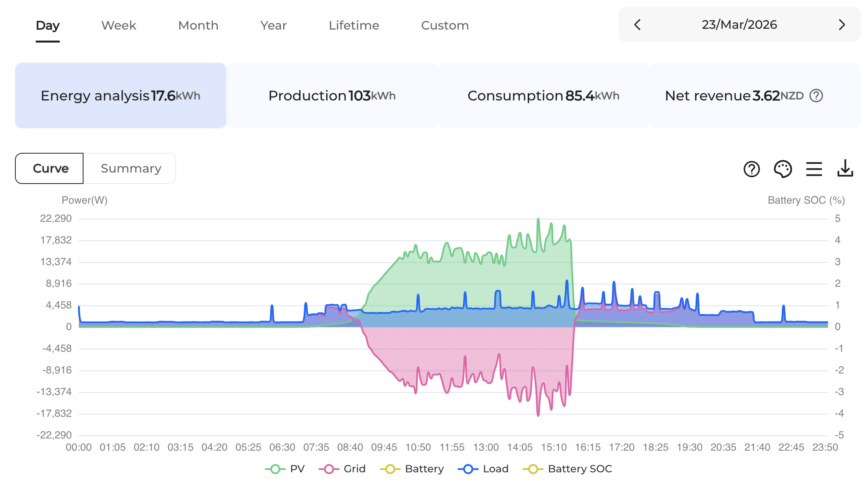The height and width of the screenshot is (494, 868).
Task: Switch to the Month tab
Action: tap(198, 26)
